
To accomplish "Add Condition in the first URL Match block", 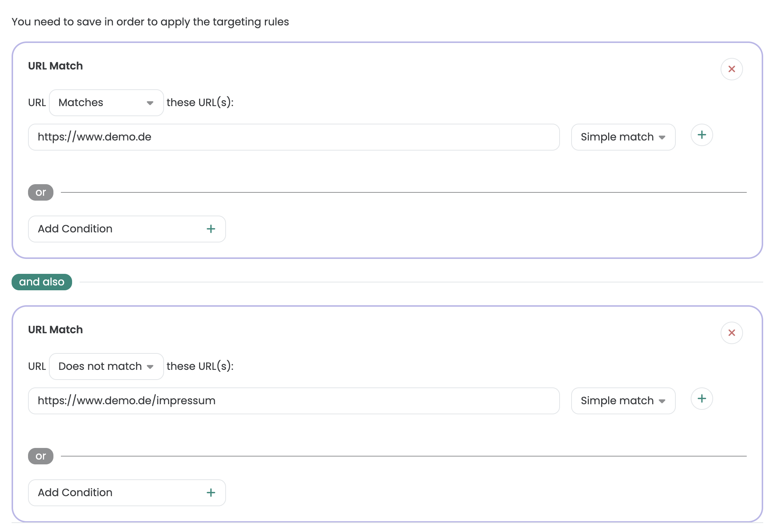I will tap(127, 229).
